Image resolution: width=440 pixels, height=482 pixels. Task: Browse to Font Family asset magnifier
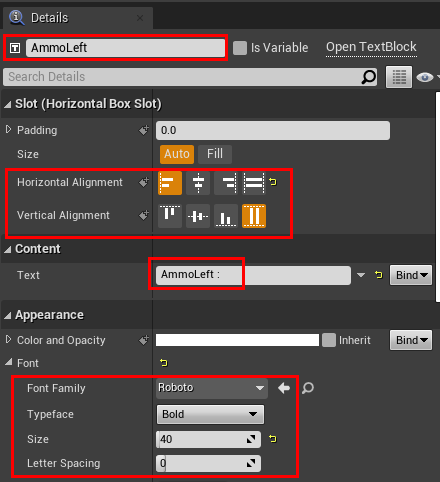[x=308, y=388]
